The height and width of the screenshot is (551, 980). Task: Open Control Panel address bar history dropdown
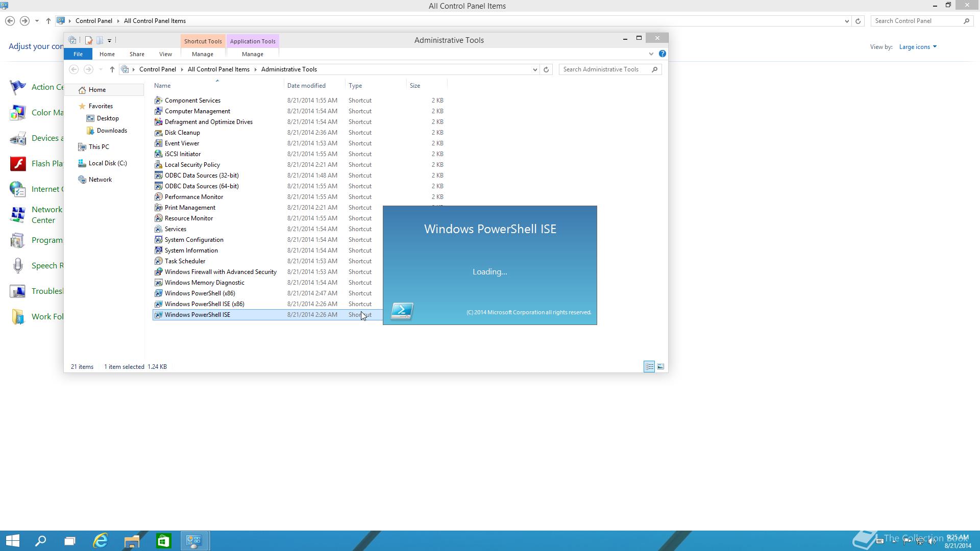tap(847, 21)
